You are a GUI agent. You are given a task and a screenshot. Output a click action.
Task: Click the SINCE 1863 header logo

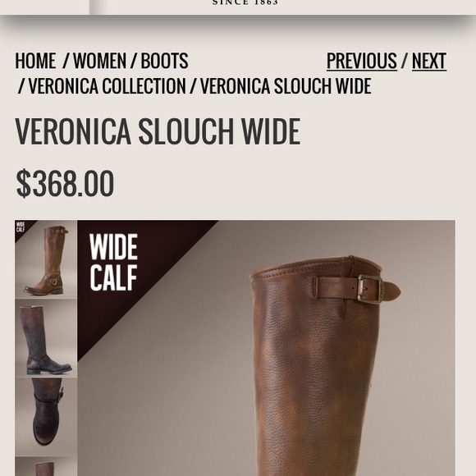click(245, 2)
